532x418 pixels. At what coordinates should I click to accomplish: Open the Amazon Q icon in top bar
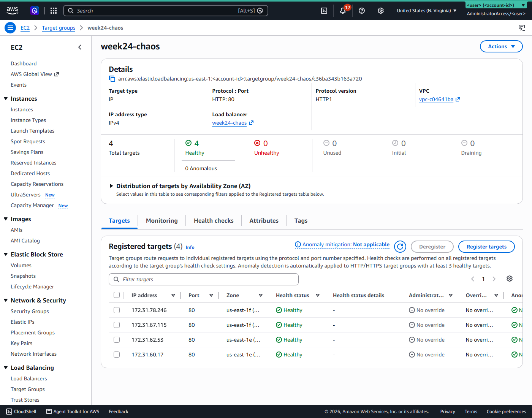[x=35, y=11]
